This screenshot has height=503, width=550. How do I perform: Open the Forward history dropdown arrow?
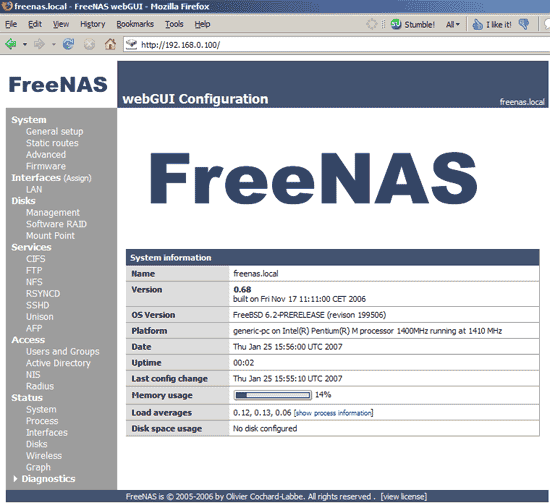(x=54, y=45)
